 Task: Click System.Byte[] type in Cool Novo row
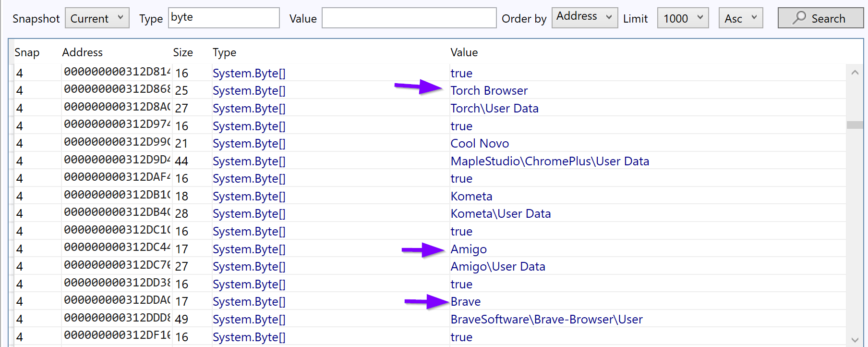click(x=249, y=143)
